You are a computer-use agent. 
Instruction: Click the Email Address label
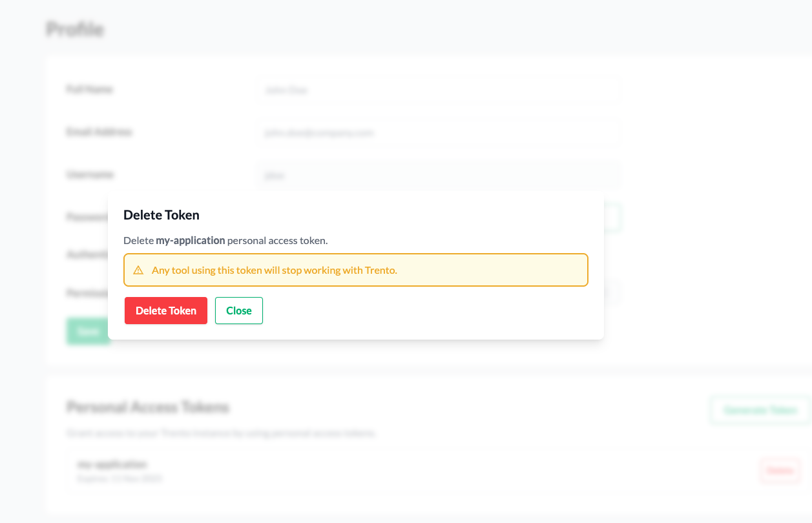click(x=99, y=132)
